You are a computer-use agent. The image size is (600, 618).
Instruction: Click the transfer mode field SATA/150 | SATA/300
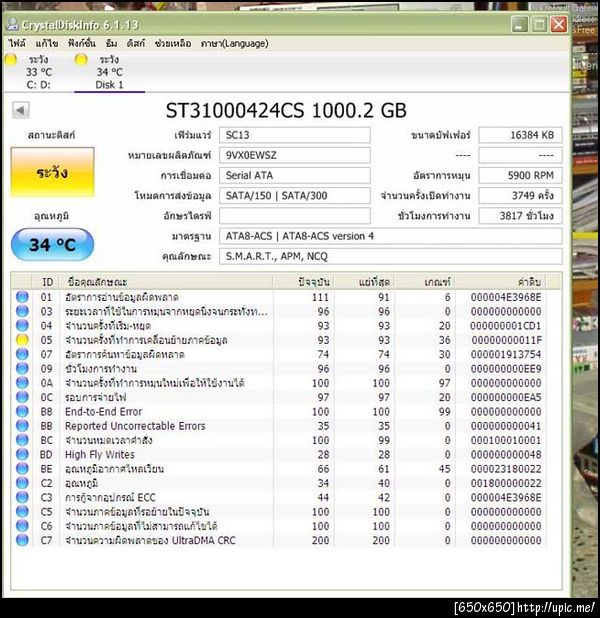[294, 195]
